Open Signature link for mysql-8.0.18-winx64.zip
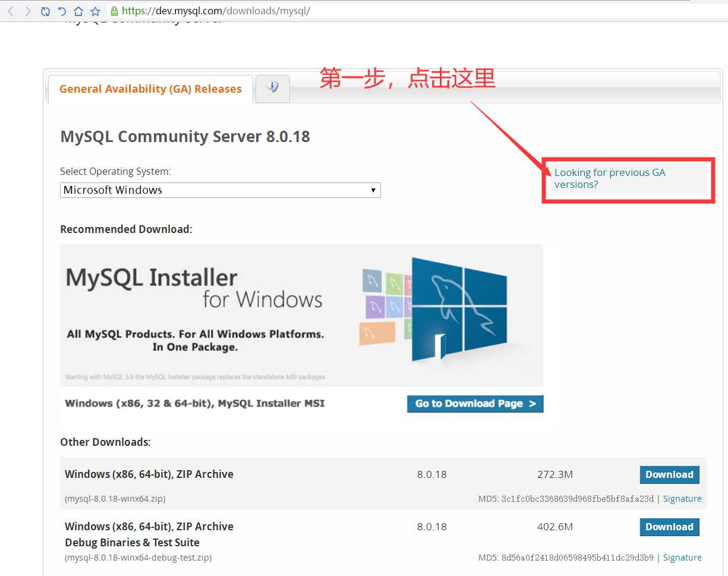728x576 pixels. point(682,499)
